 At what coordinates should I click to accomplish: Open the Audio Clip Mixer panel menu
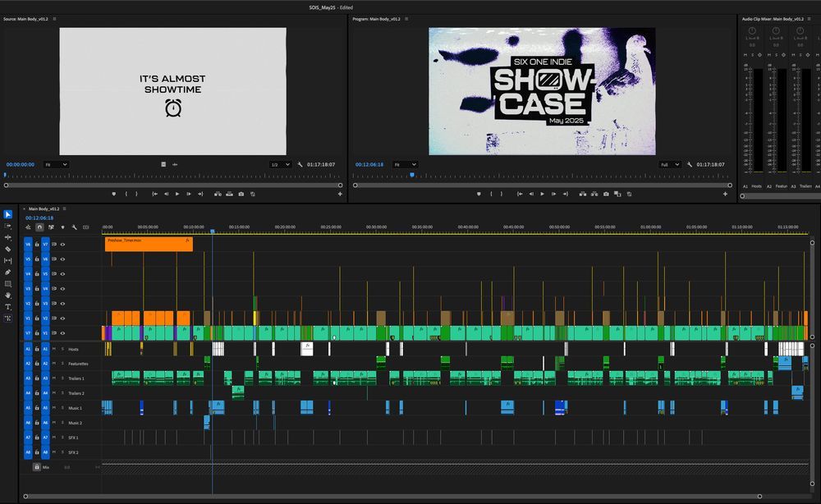[809, 19]
